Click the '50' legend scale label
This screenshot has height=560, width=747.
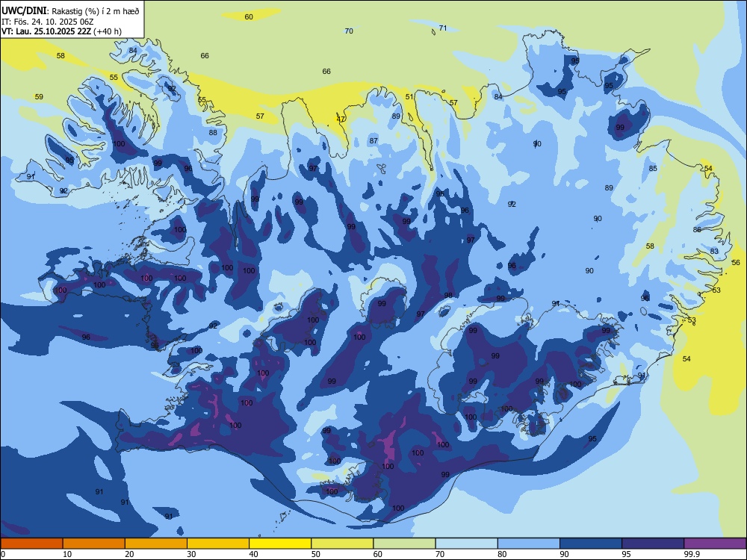click(316, 554)
